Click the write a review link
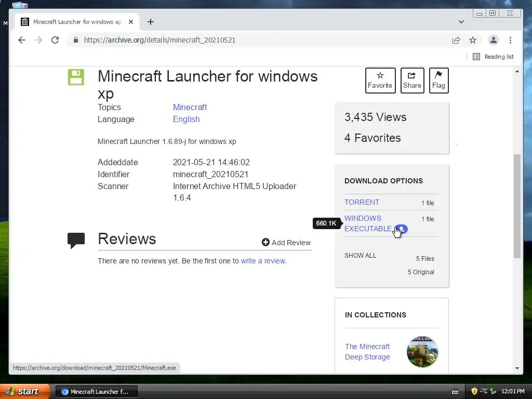532x399 pixels. [x=263, y=261]
